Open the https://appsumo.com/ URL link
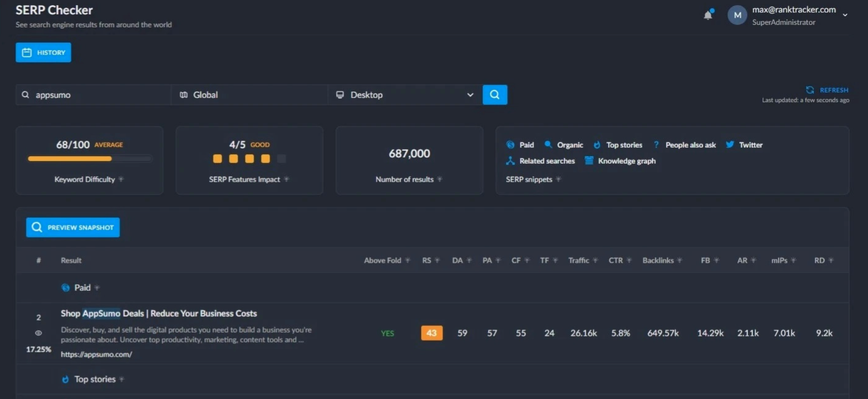The image size is (868, 399). tap(97, 354)
